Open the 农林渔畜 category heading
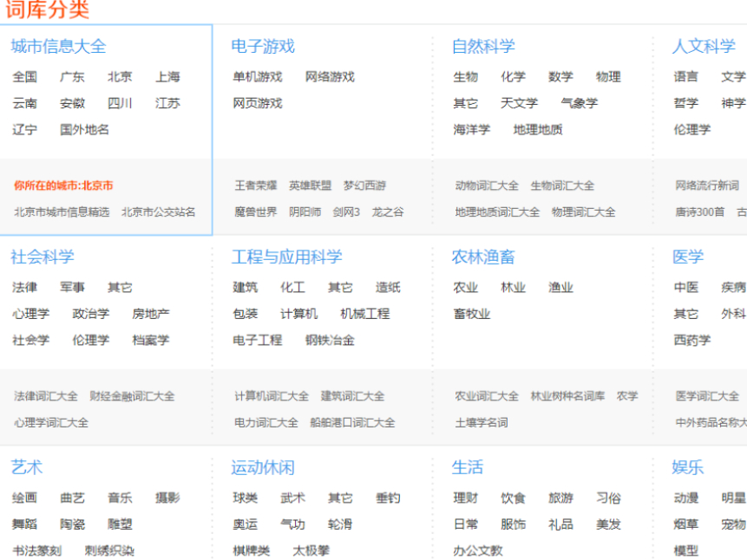747x560 pixels. pos(483,257)
